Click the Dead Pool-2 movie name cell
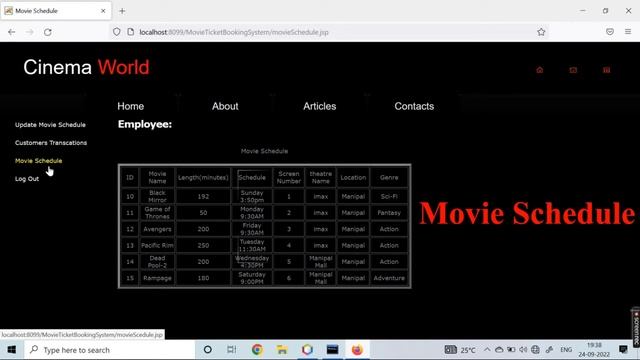640x360 pixels. [157, 262]
